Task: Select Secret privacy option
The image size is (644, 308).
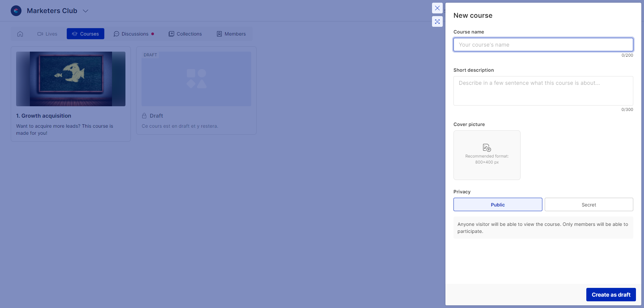Action: [x=589, y=204]
